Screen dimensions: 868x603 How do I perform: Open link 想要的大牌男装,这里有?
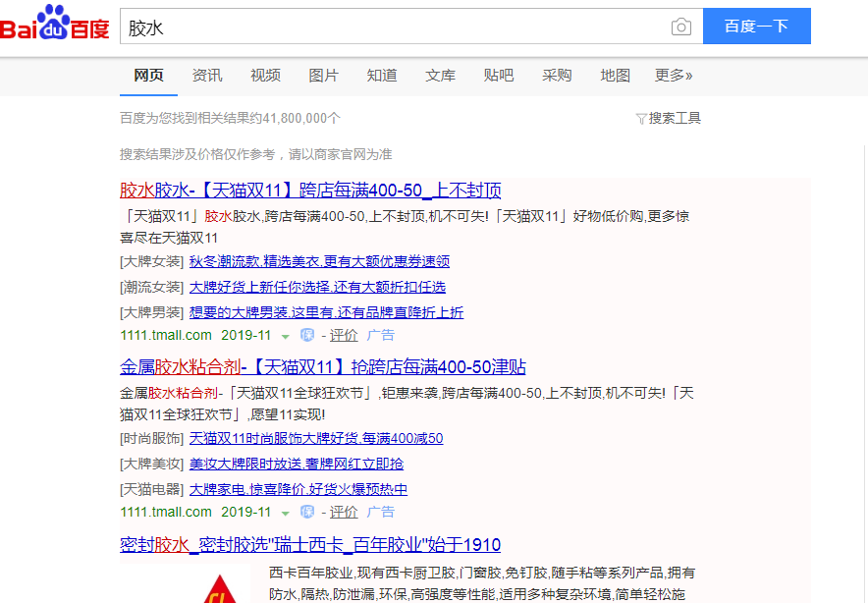point(326,312)
